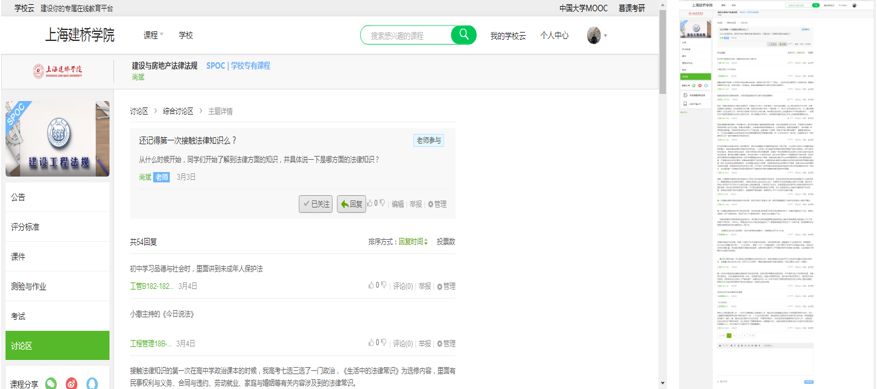
Task: Downvote the main topic post
Action: pyautogui.click(x=383, y=204)
